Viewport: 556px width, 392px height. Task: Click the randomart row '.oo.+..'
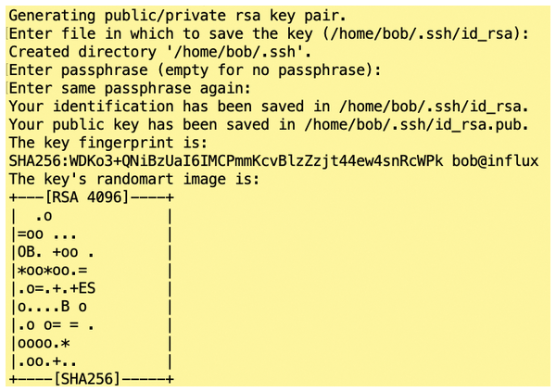pos(92,361)
